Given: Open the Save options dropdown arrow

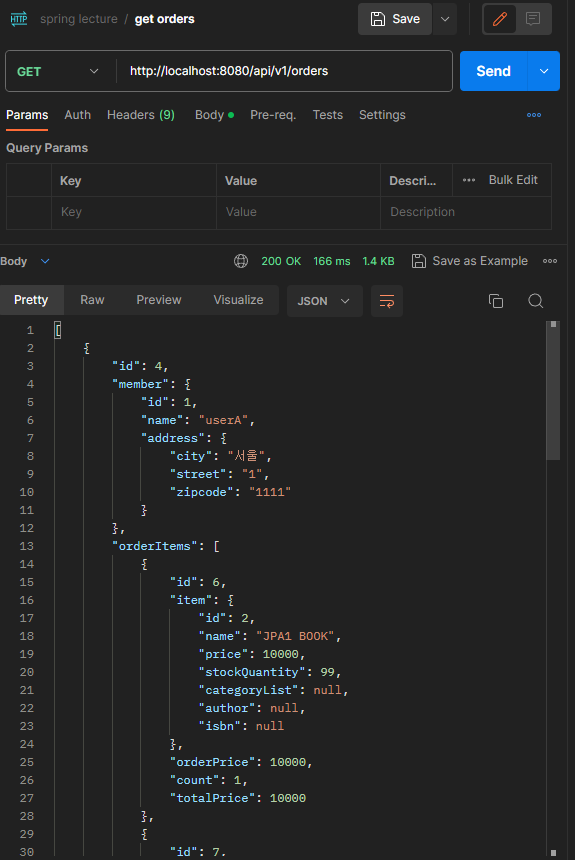Looking at the screenshot, I should coord(445,19).
